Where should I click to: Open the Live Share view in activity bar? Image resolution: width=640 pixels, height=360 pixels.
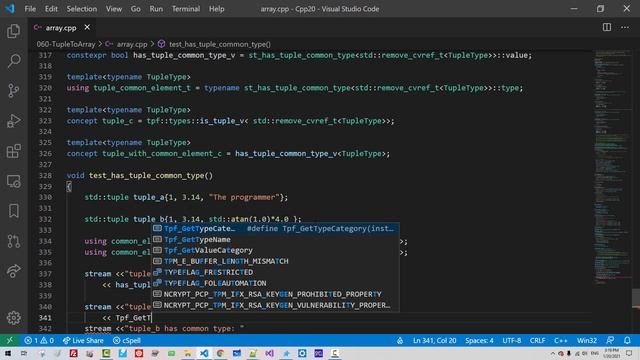pyautogui.click(x=13, y=271)
